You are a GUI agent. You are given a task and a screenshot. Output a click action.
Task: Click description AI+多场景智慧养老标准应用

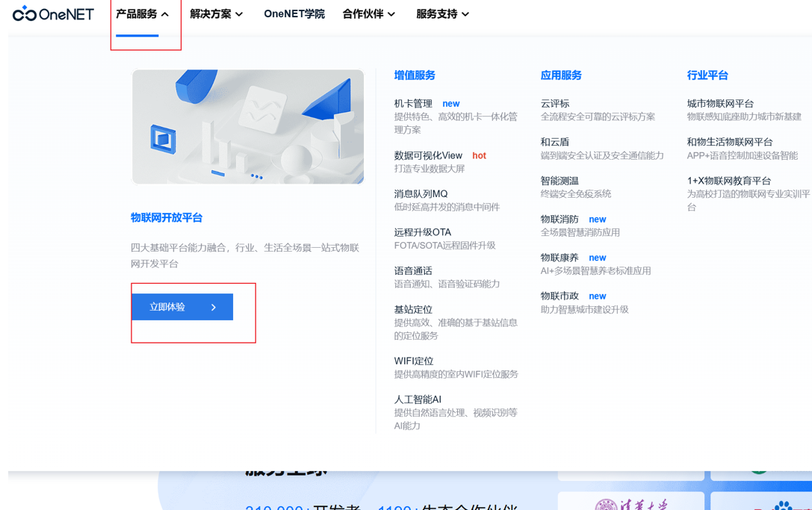pyautogui.click(x=595, y=270)
